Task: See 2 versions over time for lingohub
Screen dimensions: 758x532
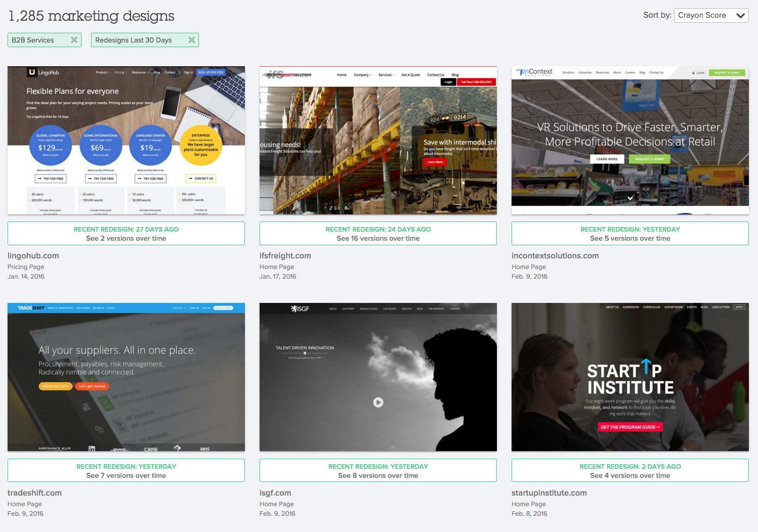Action: (126, 234)
